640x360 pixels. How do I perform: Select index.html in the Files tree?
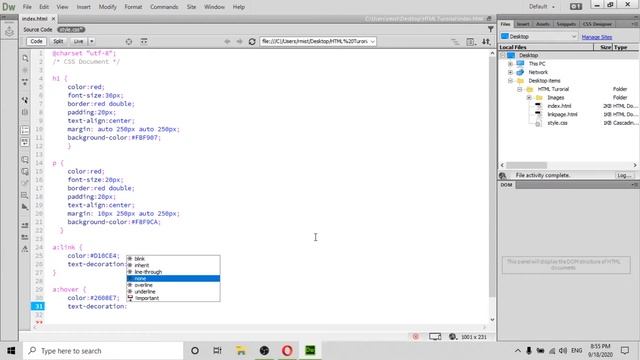(x=559, y=106)
